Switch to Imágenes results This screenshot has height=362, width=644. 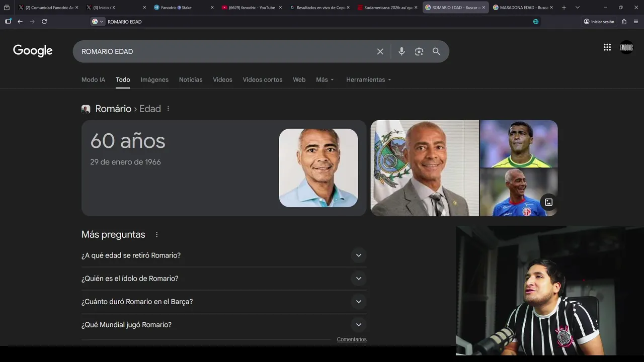(154, 79)
